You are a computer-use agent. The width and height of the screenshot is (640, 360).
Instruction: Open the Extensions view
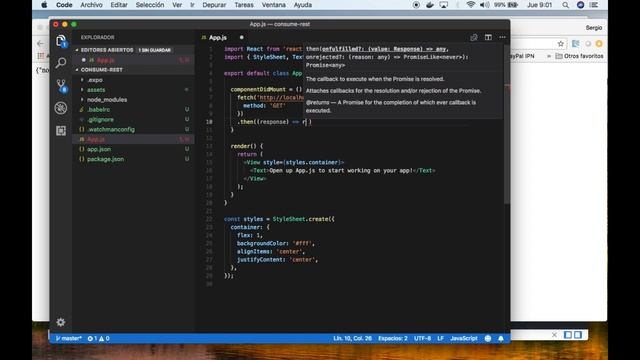61,131
